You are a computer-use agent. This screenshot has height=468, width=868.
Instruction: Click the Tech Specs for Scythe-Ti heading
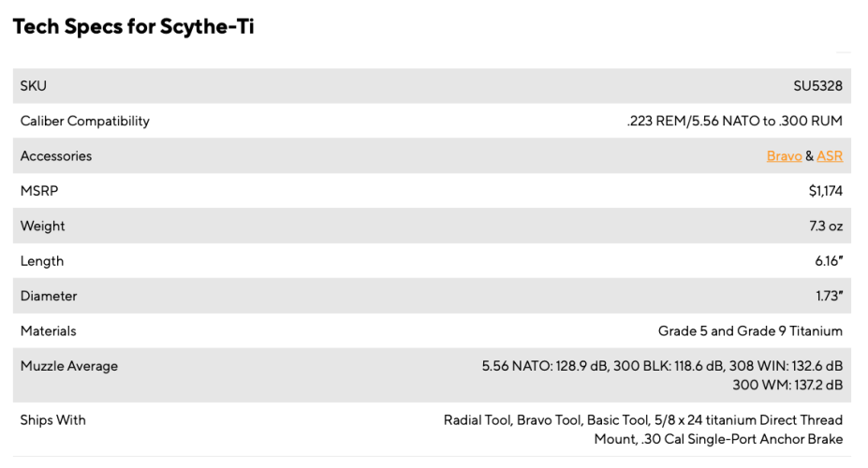coord(133,26)
